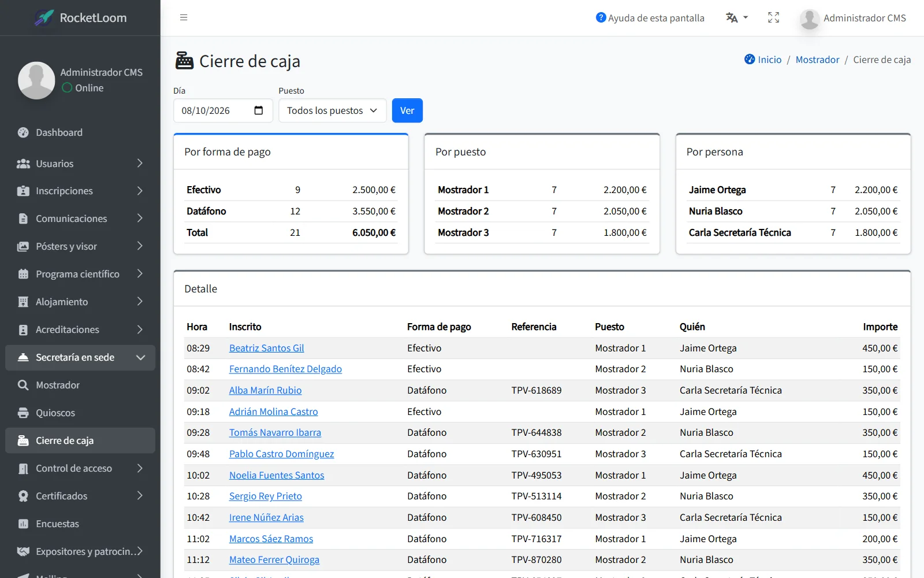
Task: Click the Control de acceso door icon
Action: (x=23, y=468)
